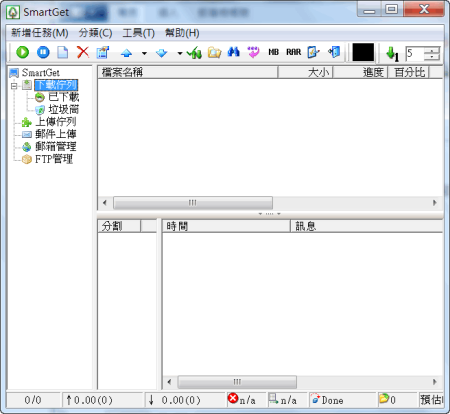
Task: Increase the download count with the up spinner
Action: (x=432, y=50)
